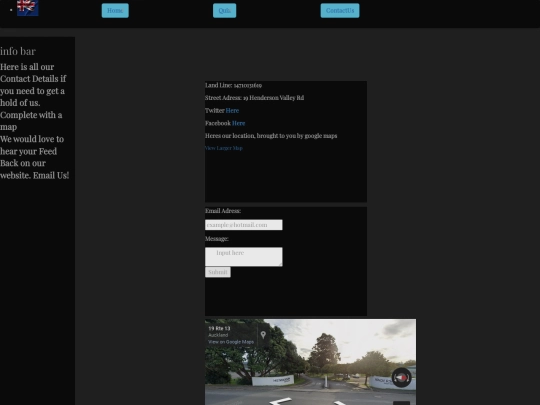Submit the feedback form

(218, 272)
